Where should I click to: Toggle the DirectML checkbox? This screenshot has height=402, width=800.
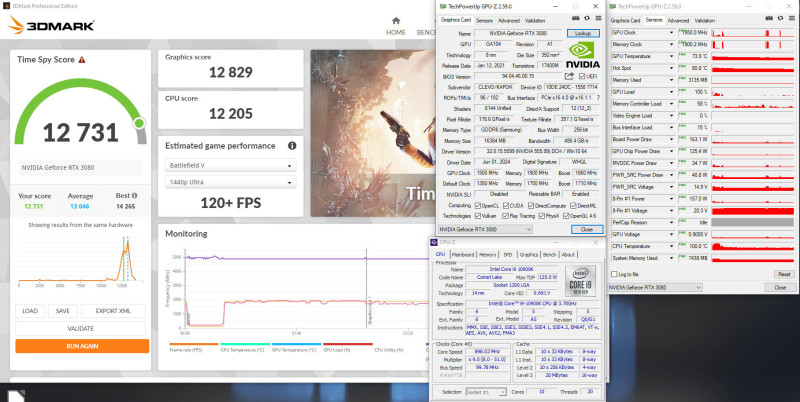click(573, 206)
